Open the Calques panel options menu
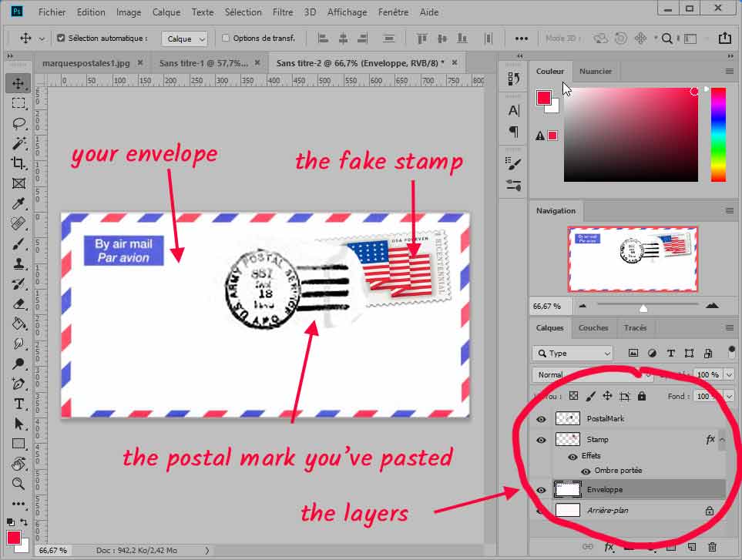The height and width of the screenshot is (560, 742). [729, 328]
